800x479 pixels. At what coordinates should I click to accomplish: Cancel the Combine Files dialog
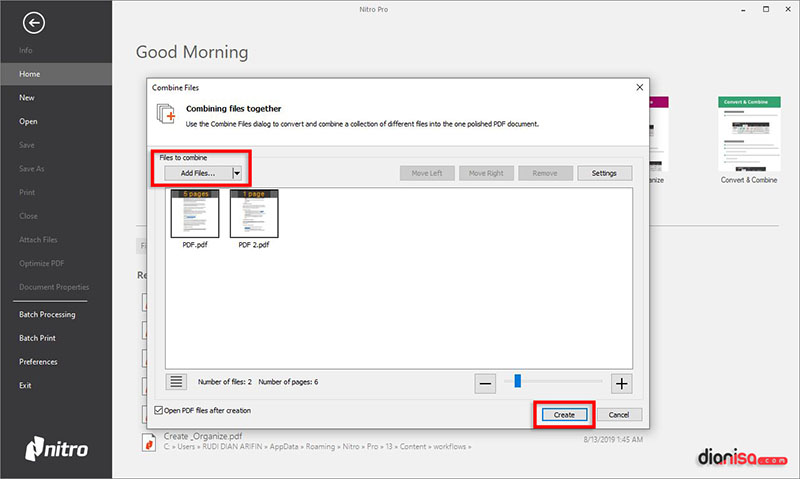coord(619,415)
